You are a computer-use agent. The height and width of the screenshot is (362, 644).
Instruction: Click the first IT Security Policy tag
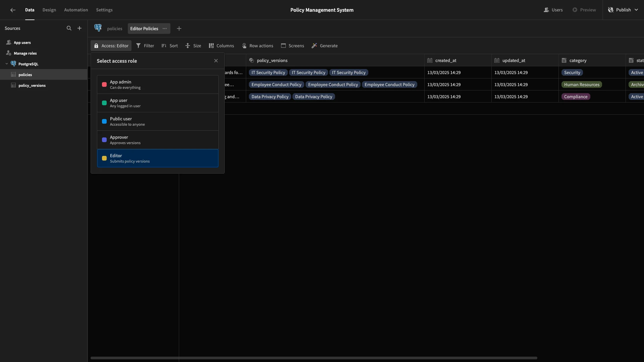[268, 73]
